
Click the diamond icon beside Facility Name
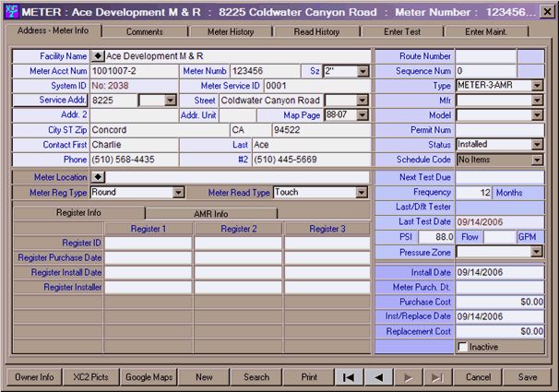[99, 56]
